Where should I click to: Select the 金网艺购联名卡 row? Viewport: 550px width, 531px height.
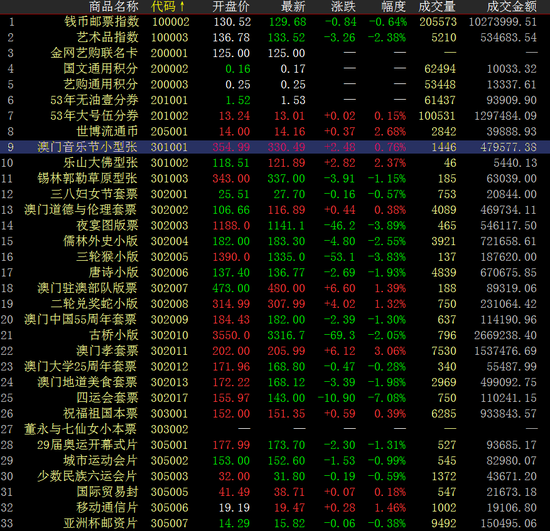[275, 53]
